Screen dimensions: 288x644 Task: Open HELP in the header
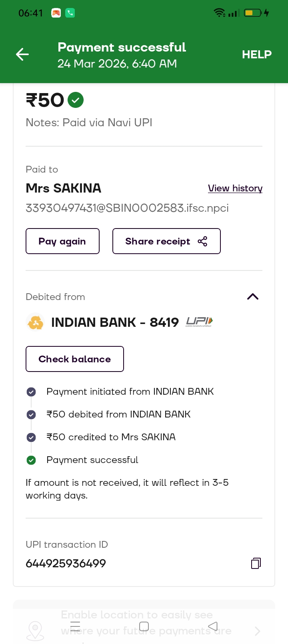(256, 54)
